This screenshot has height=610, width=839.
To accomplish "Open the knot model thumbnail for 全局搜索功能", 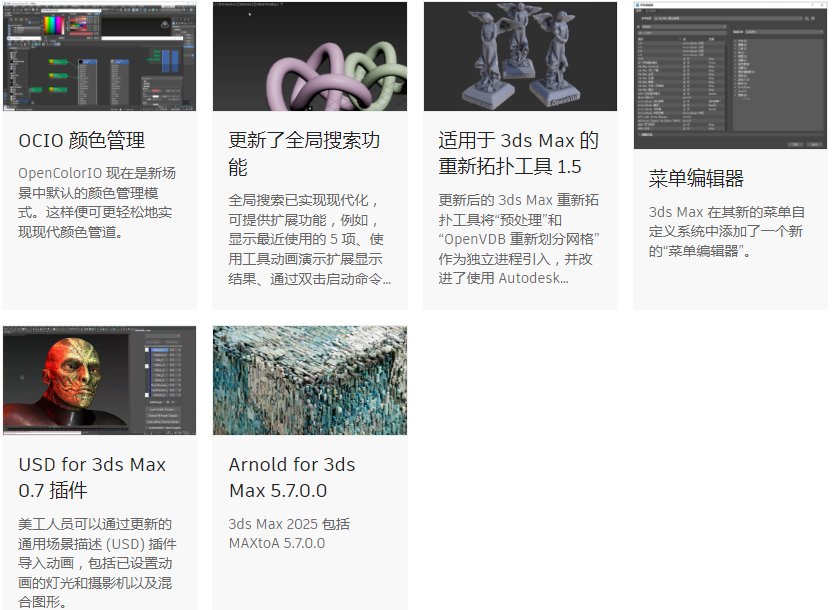I will (310, 56).
